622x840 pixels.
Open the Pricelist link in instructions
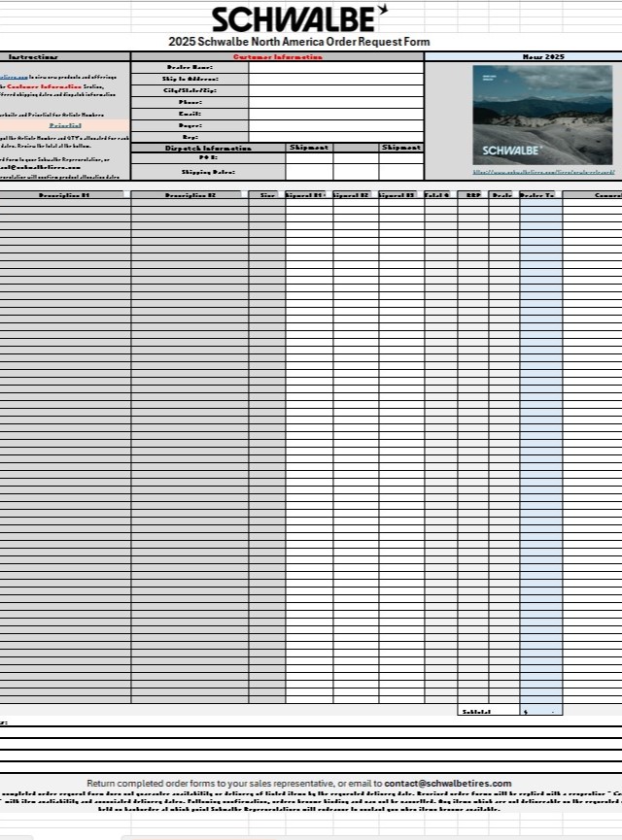[65, 125]
